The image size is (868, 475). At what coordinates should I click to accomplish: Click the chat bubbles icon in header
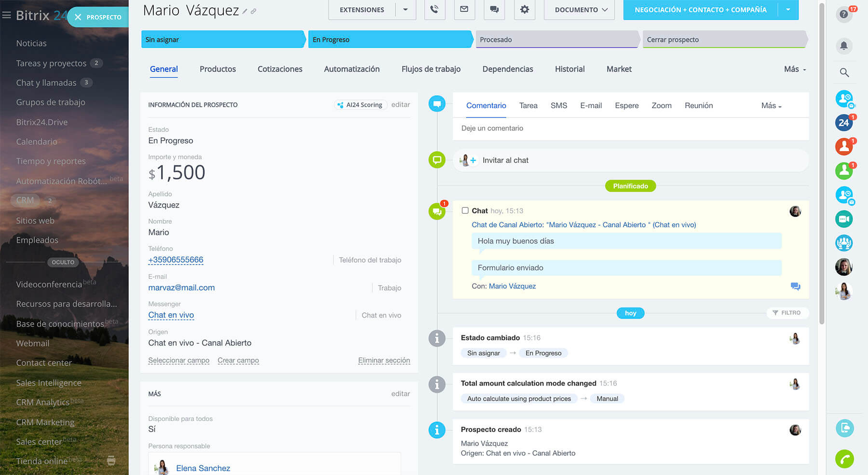pos(494,9)
